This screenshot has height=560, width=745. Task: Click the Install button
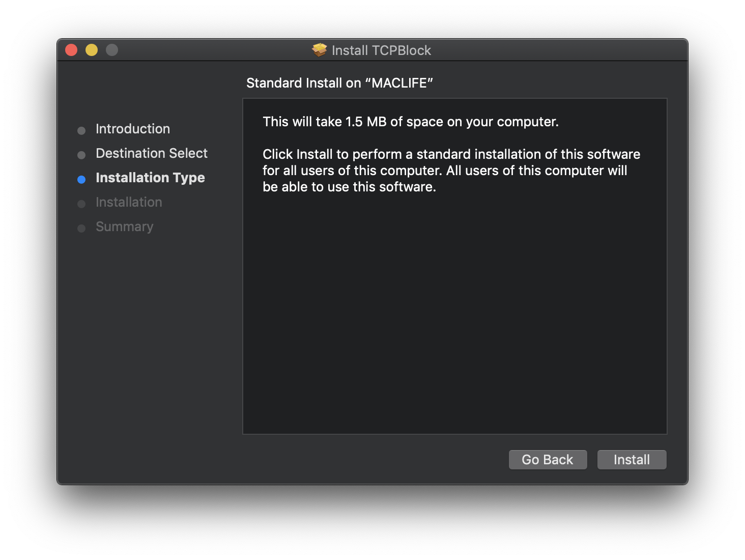(x=632, y=459)
